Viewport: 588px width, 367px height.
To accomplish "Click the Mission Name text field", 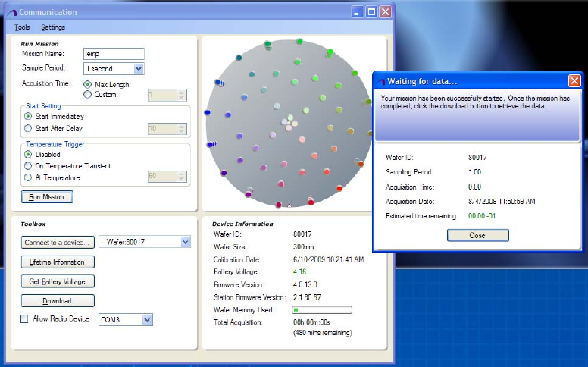I will pos(114,54).
